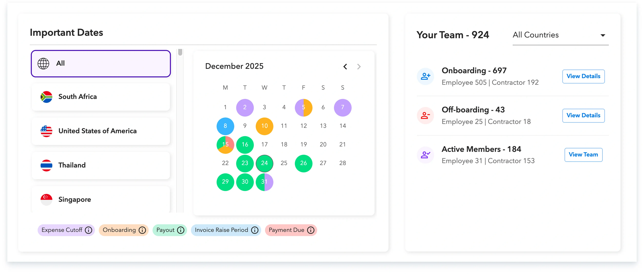Click the Onboarding add-person icon
The width and height of the screenshot is (644, 274).
pos(425,76)
